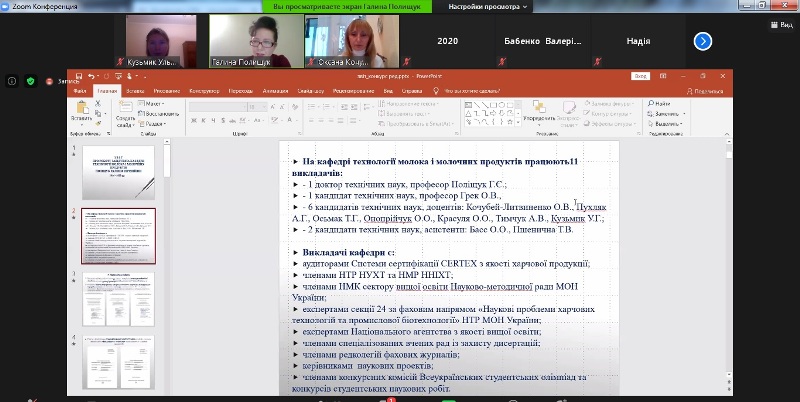800x402 pixels.
Task: Open the File (Файл) tab
Action: (x=80, y=91)
